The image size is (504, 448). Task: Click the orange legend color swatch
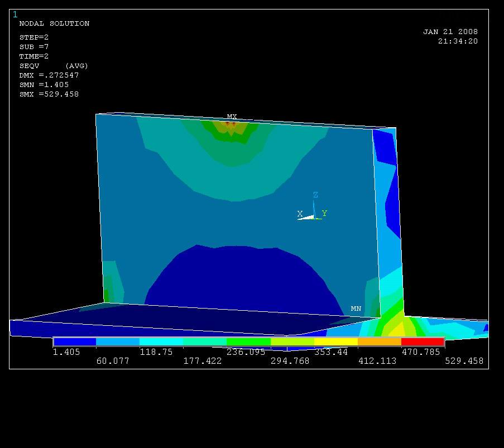coord(380,341)
